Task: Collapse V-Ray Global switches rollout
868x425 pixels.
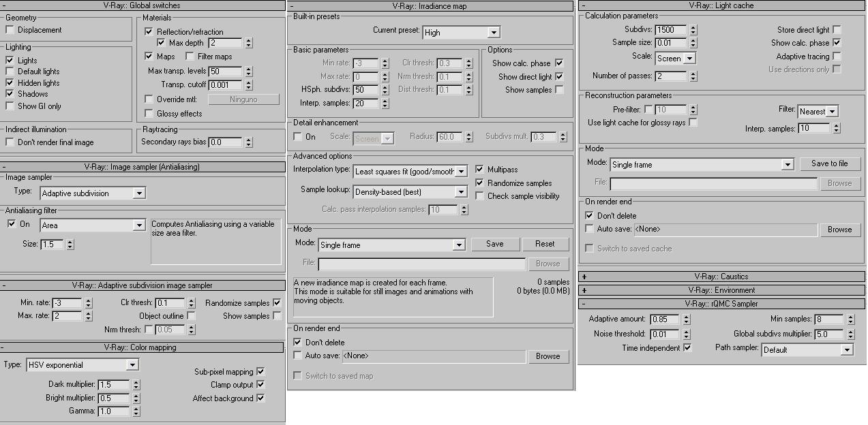Action: 142,5
